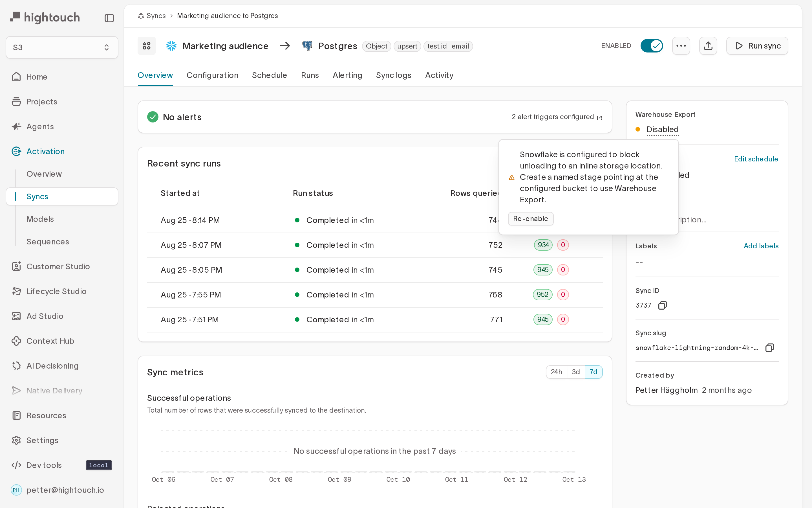The image size is (812, 508).
Task: Open Ad Studio
Action: click(45, 316)
